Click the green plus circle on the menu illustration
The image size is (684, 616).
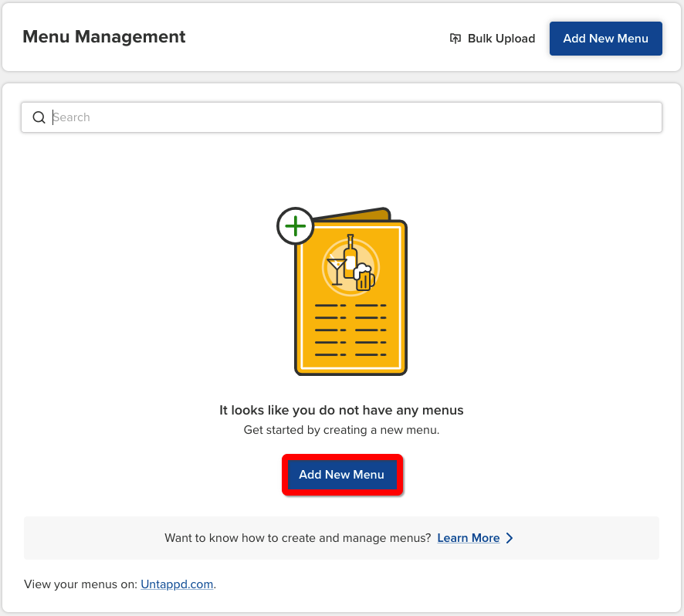coord(296,226)
